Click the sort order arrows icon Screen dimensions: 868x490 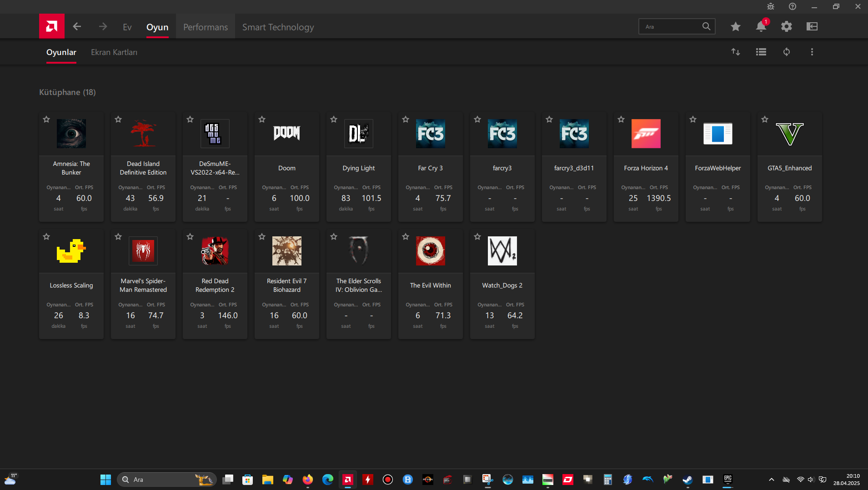[x=736, y=52]
